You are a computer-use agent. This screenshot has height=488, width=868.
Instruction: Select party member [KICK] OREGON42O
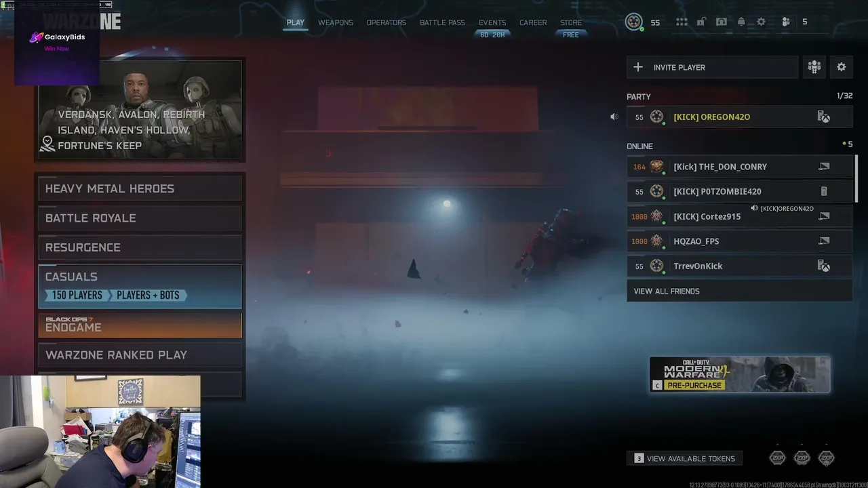740,117
